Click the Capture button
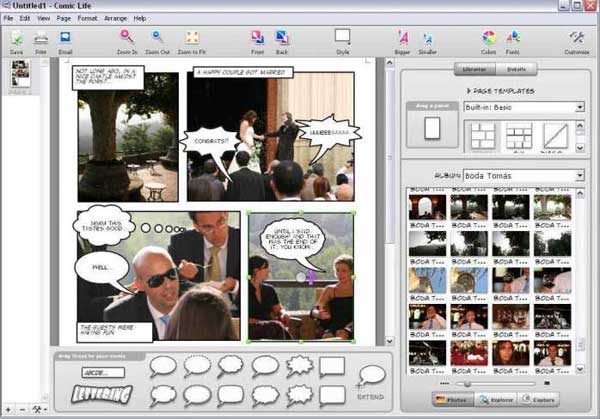This screenshot has height=419, width=600. [539, 400]
